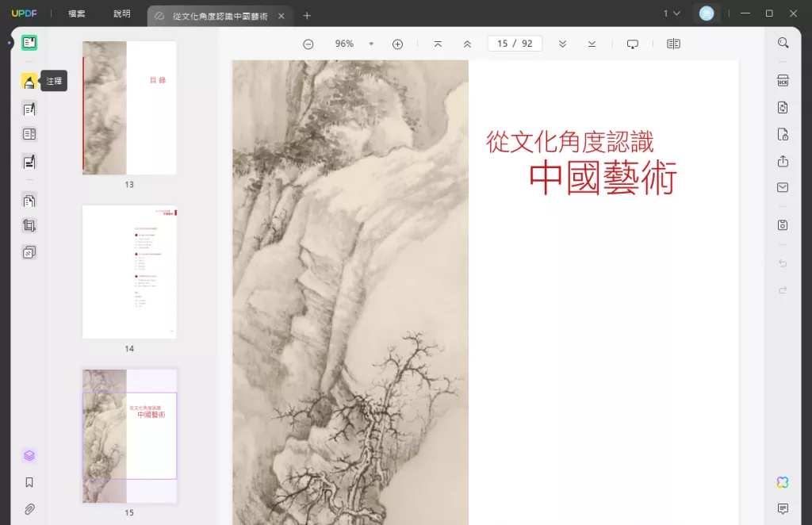Zoom out with minus button
812x525 pixels.
point(308,44)
